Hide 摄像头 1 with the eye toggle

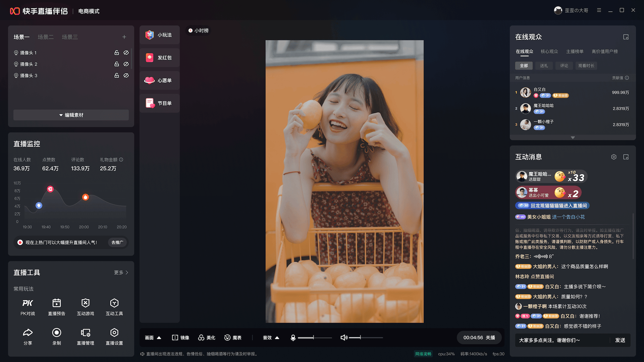126,53
